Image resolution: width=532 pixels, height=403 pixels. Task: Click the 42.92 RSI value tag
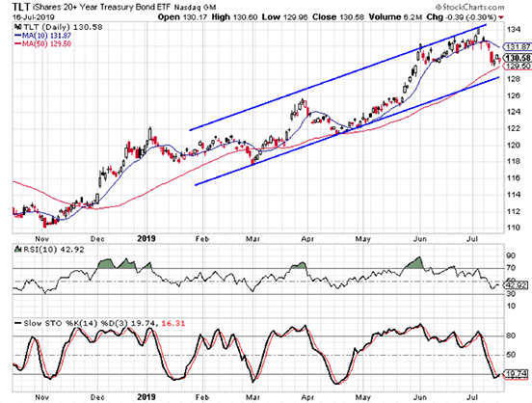(x=517, y=284)
